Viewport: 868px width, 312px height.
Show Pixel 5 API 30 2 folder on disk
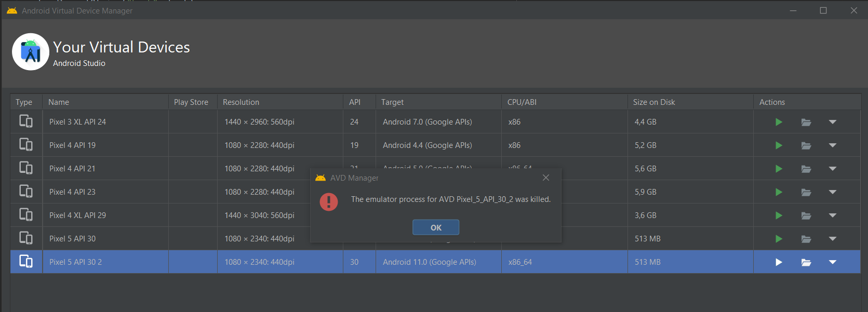point(806,262)
